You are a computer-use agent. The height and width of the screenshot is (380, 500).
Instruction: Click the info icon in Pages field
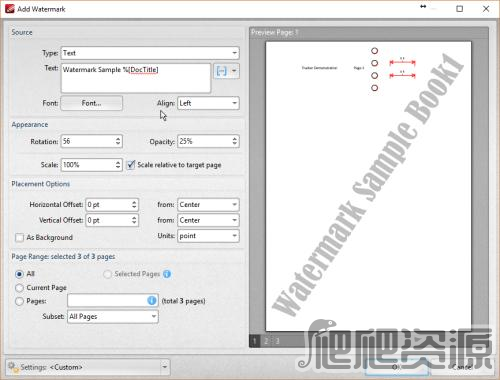pyautogui.click(x=152, y=300)
